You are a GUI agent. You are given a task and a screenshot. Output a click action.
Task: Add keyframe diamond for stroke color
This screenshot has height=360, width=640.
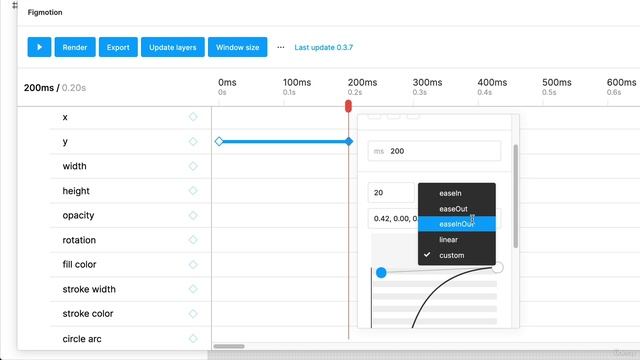[x=193, y=313]
